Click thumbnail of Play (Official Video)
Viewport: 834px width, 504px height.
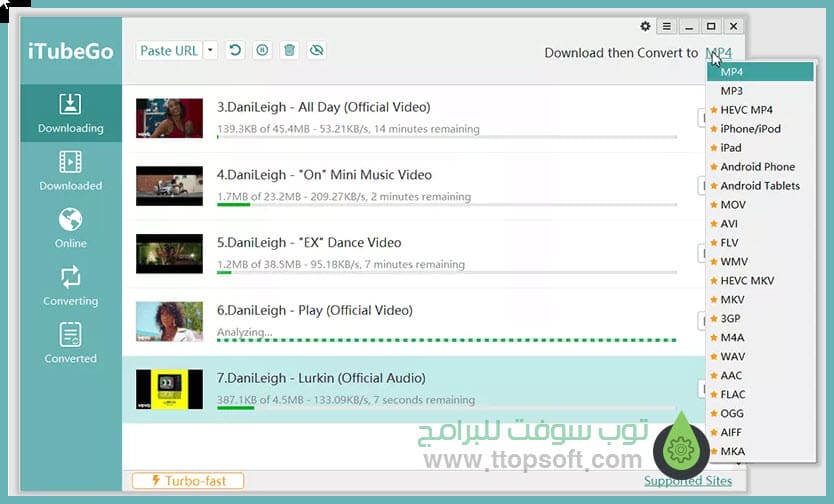(x=169, y=321)
